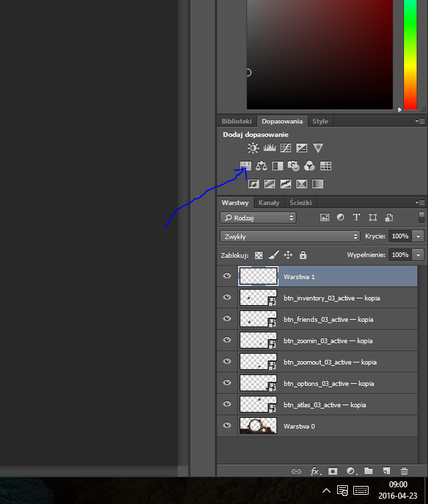The height and width of the screenshot is (504, 428).
Task: Filter layers by type layers
Action: point(357,218)
